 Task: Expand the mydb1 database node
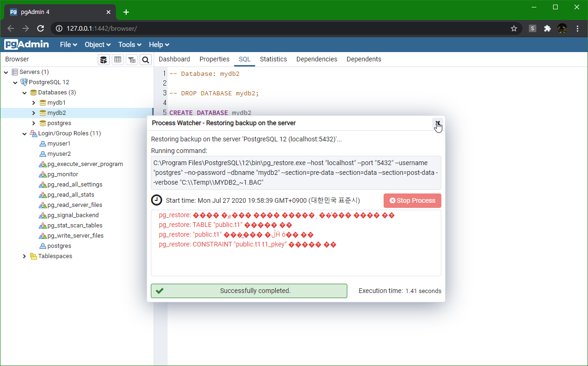34,103
